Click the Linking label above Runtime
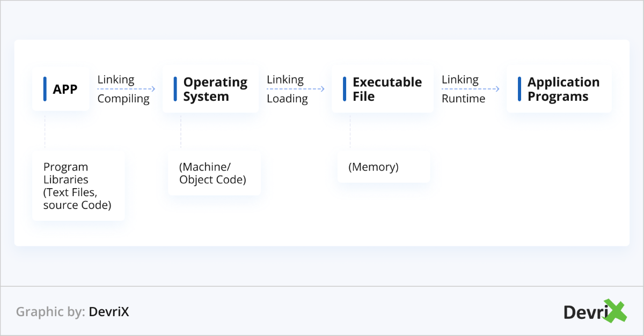 click(460, 80)
